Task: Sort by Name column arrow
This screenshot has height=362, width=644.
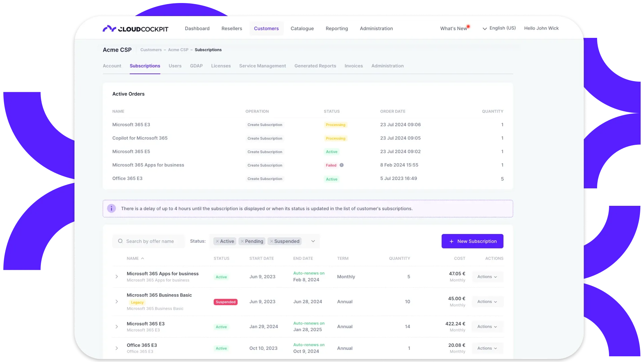Action: (x=143, y=258)
